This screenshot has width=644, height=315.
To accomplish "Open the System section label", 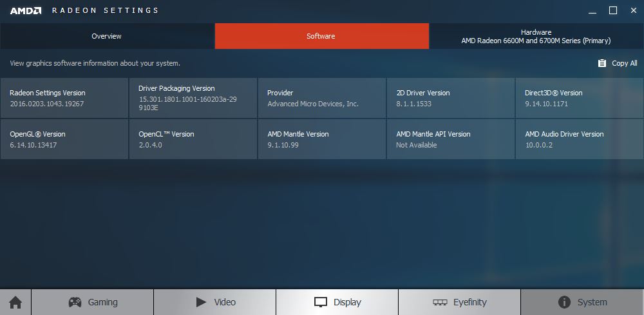I will click(x=592, y=303).
